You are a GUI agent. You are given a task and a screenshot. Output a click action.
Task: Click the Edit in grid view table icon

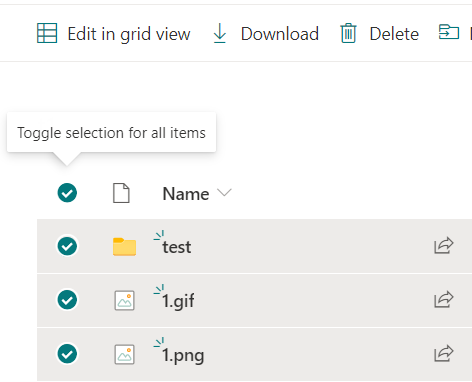point(47,33)
